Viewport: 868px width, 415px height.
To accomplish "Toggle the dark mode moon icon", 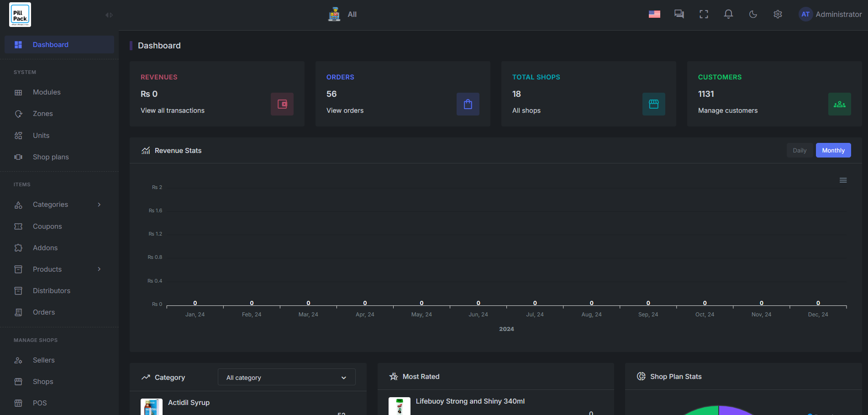I will tap(753, 14).
